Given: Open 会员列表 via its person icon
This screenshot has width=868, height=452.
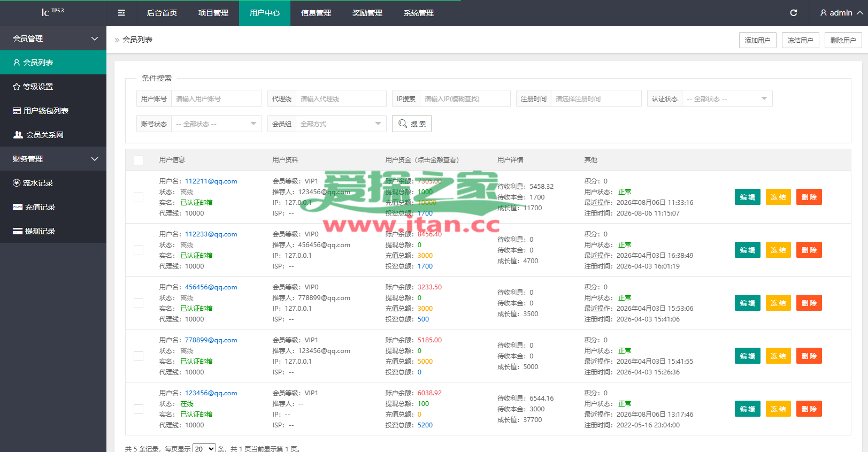Looking at the screenshot, I should coord(17,63).
